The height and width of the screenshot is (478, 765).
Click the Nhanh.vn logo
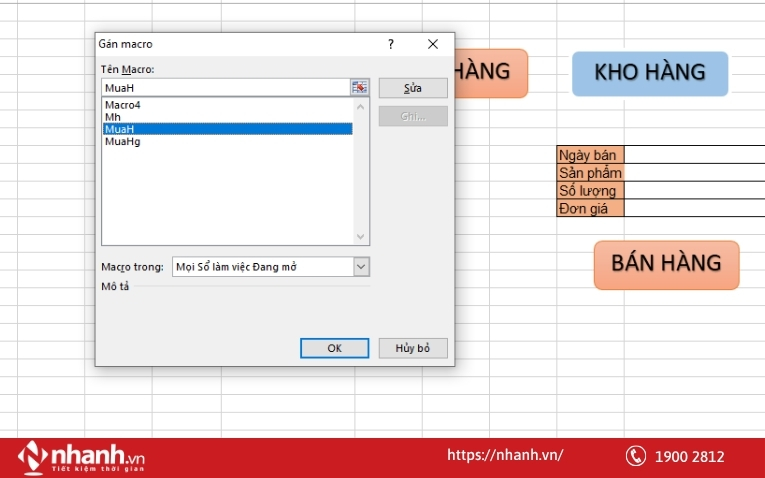[x=82, y=457]
